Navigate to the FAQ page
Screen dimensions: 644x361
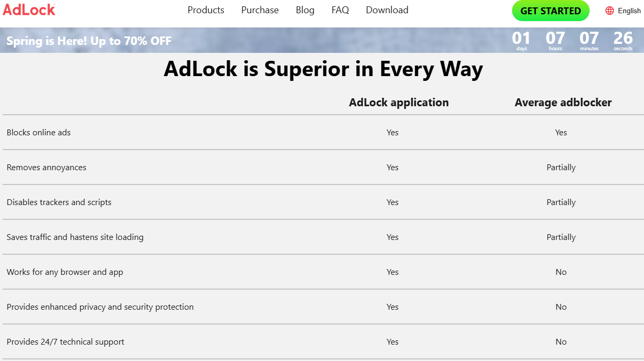(x=340, y=10)
